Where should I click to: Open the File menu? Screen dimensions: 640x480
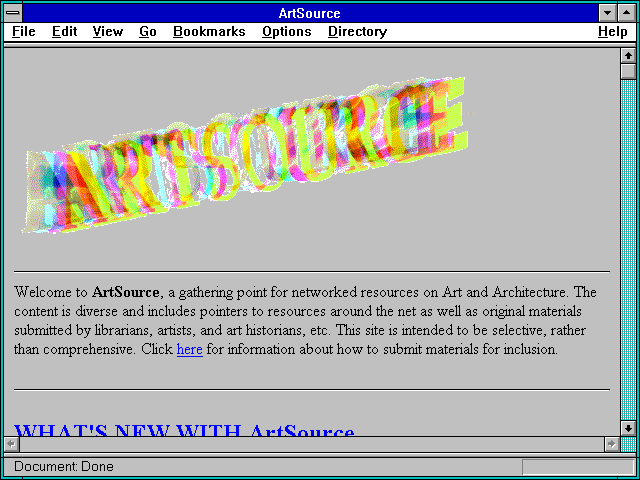[24, 32]
